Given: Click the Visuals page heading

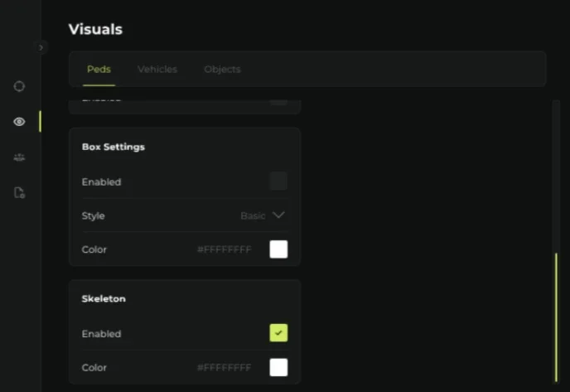Looking at the screenshot, I should pos(95,30).
